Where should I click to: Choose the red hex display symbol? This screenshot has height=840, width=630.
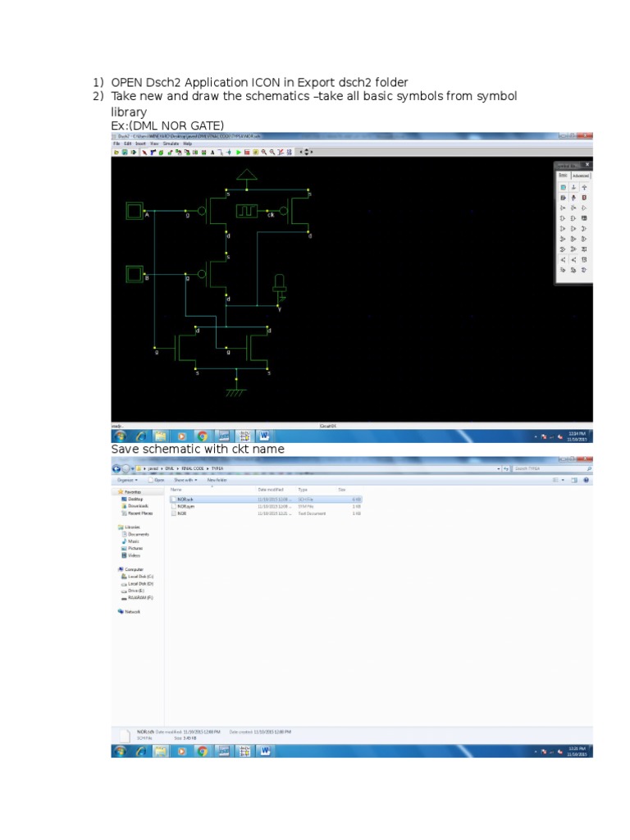pos(584,198)
